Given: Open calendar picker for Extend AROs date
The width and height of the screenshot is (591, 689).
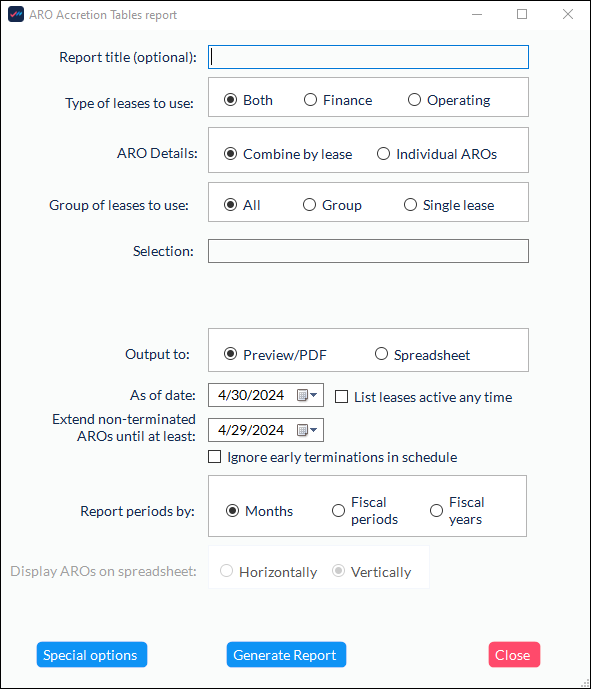Looking at the screenshot, I should 307,430.
